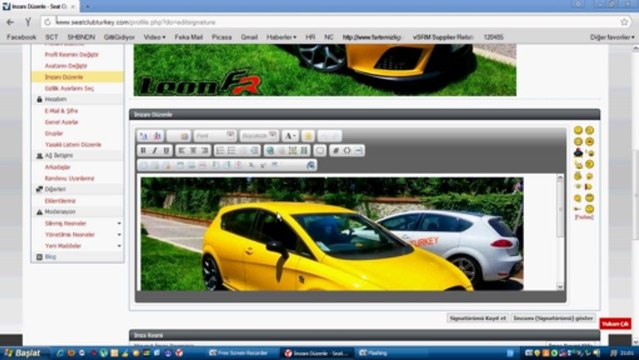Open the Facebook bookmark

click(x=21, y=37)
